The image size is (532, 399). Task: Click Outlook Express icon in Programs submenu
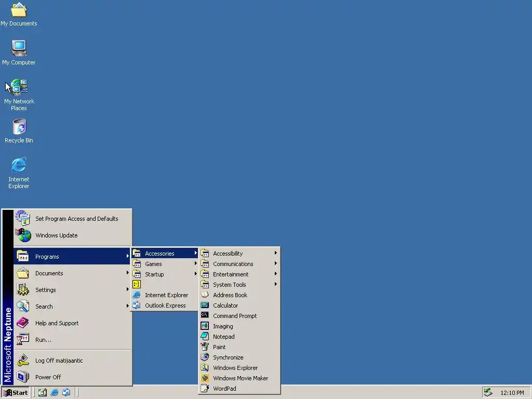(137, 305)
